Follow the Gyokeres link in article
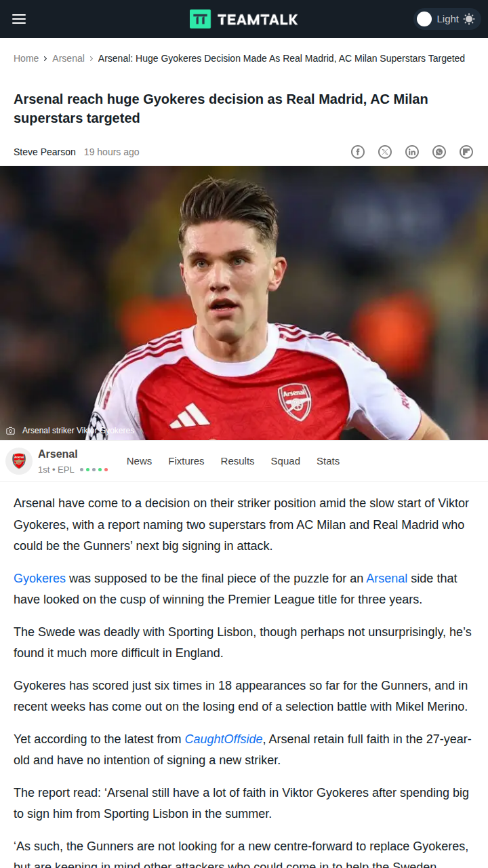 39,578
